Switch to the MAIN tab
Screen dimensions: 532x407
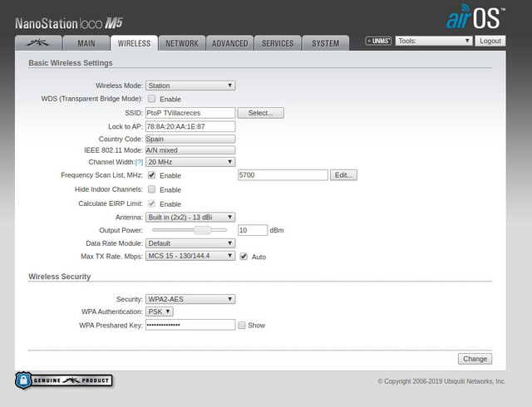point(86,43)
